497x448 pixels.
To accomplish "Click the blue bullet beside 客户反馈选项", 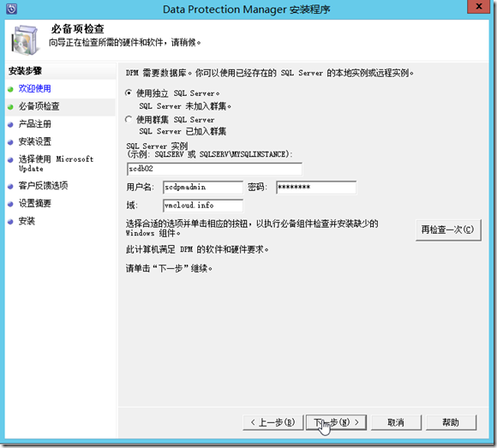I will [x=10, y=186].
